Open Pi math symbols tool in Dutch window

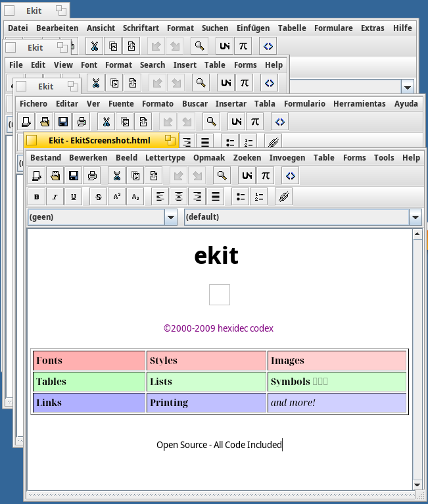[266, 176]
